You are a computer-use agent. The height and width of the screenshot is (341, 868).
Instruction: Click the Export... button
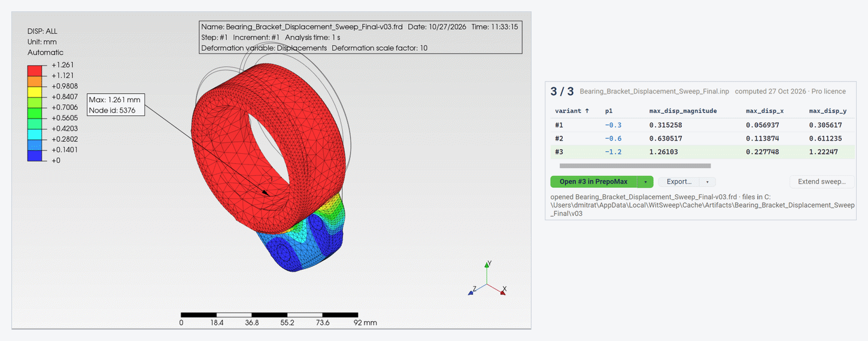679,181
